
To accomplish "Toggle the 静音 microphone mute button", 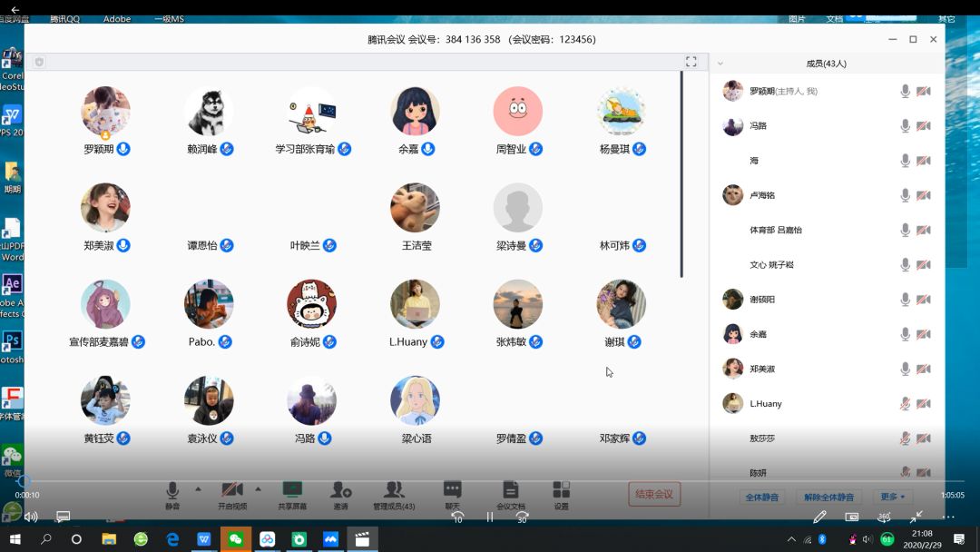I will tap(172, 491).
